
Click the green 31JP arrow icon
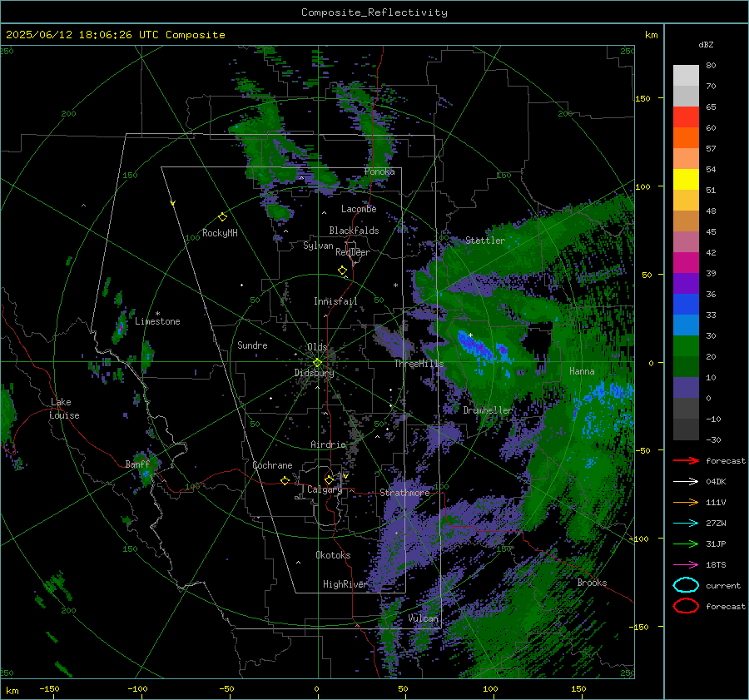(686, 544)
